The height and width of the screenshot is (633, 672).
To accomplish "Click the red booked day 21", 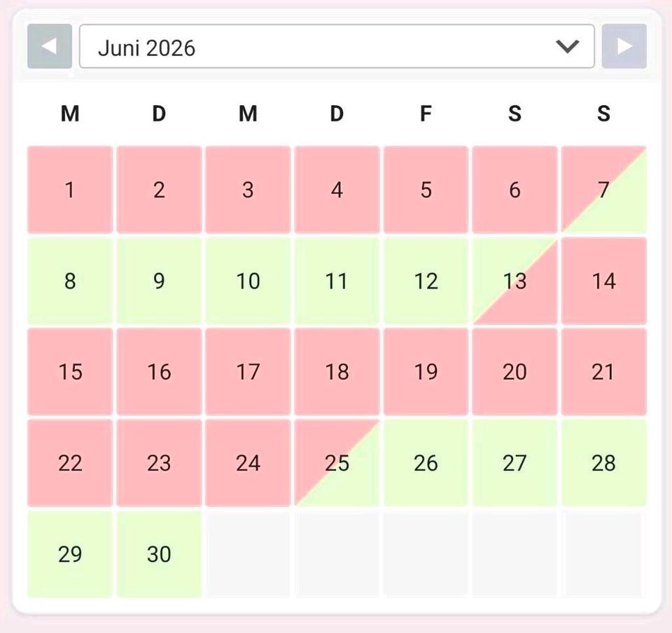I will [603, 372].
